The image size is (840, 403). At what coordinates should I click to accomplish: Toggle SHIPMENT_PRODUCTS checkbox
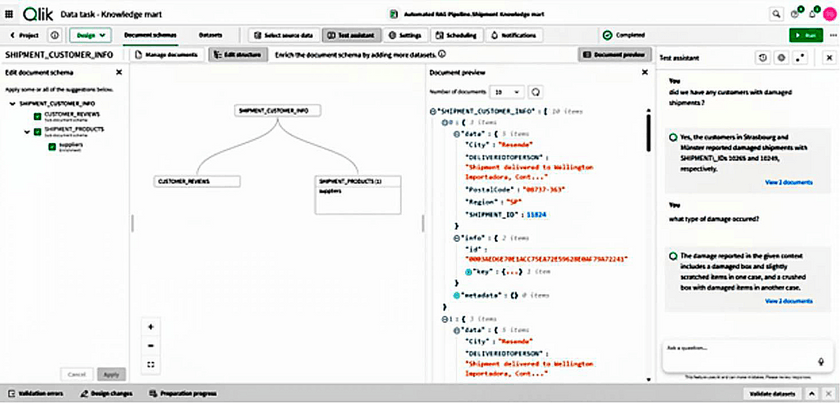click(x=38, y=131)
